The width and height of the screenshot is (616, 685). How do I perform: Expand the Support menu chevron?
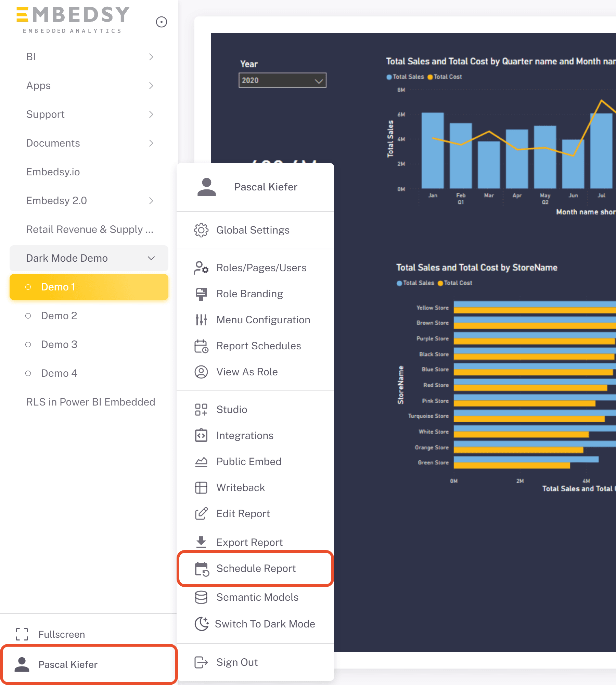151,114
